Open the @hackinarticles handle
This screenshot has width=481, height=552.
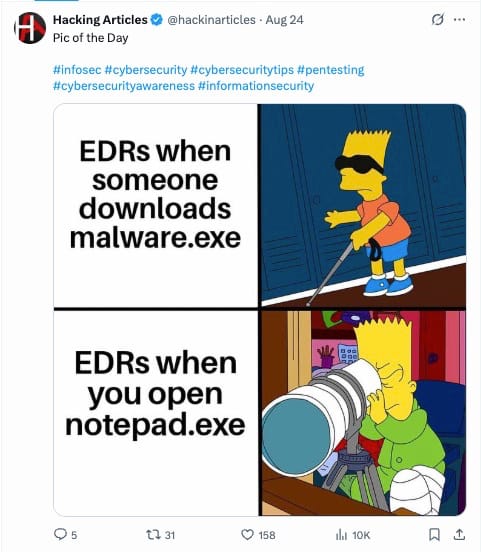click(211, 20)
